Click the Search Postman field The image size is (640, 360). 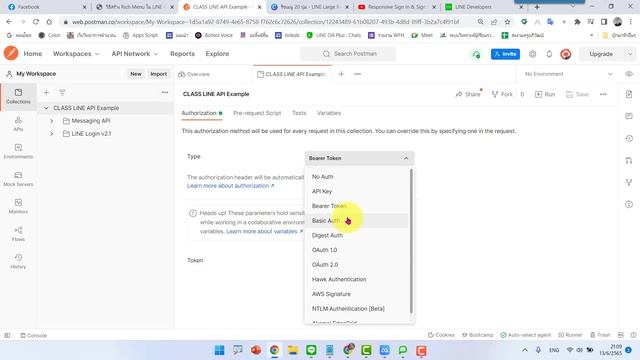click(348, 54)
